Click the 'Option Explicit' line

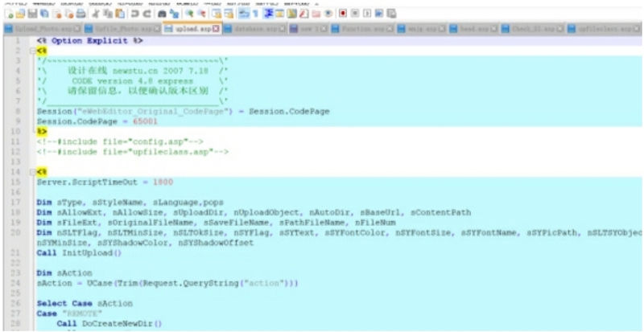point(89,41)
